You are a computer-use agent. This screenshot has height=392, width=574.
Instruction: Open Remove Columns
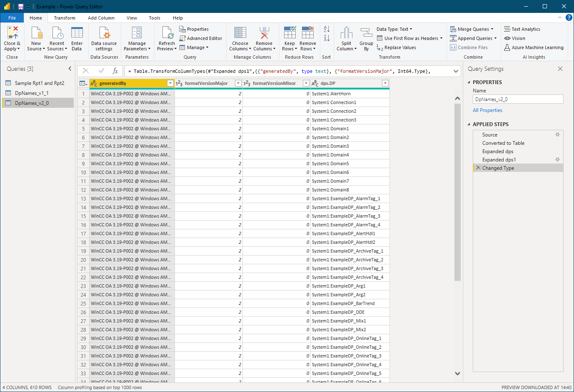pos(264,38)
